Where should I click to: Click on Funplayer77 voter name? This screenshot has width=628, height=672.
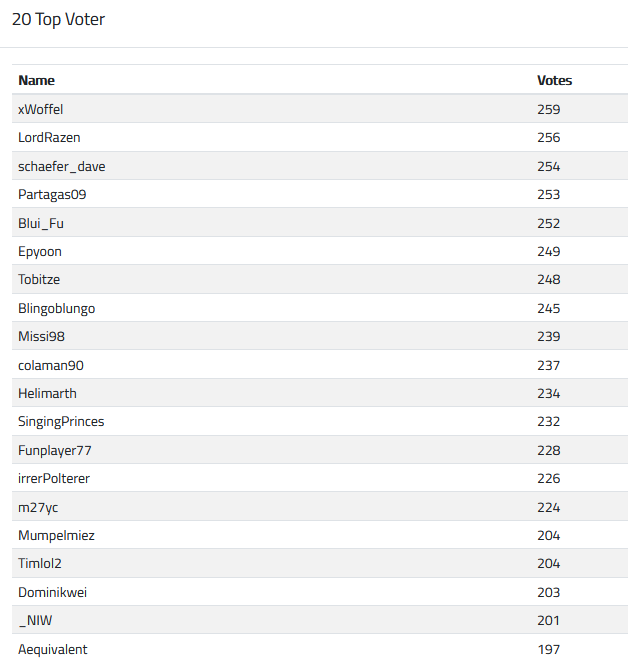click(55, 450)
